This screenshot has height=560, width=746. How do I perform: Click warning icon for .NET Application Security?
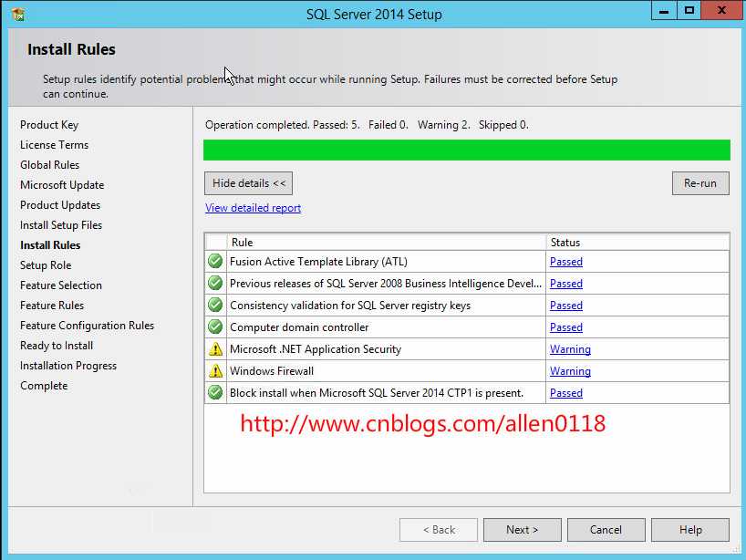point(215,348)
